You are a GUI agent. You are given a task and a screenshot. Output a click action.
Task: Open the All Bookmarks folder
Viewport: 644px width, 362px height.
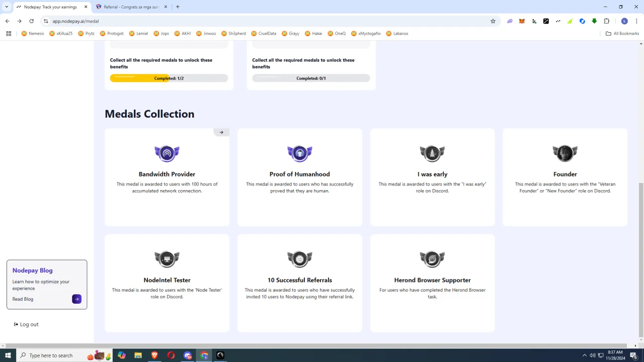(x=622, y=34)
